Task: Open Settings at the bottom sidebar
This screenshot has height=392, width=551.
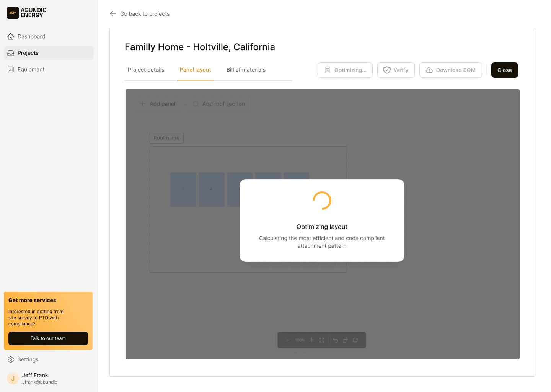Action: pos(28,359)
